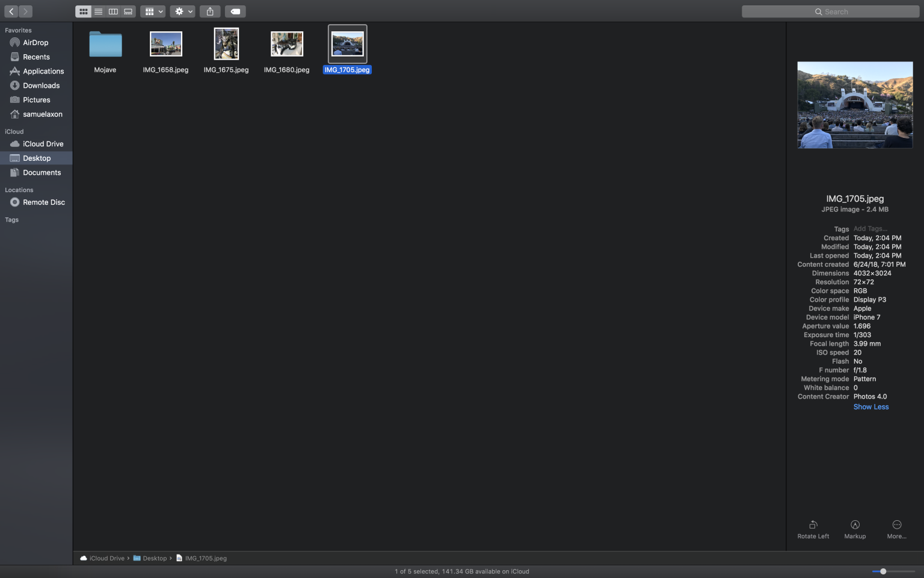Click the Edit Tags icon in the toolbar
Screen dimensions: 924x578
pyautogui.click(x=235, y=11)
